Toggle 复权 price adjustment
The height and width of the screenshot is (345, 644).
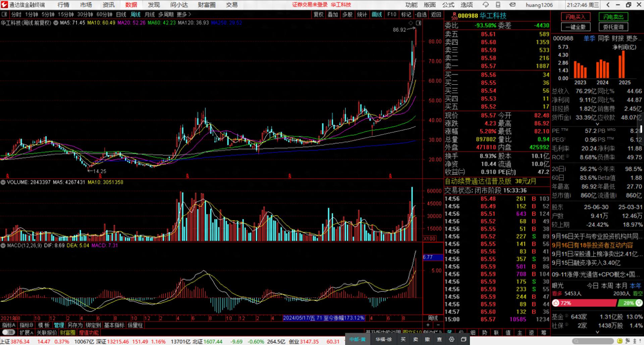pyautogui.click(x=319, y=14)
